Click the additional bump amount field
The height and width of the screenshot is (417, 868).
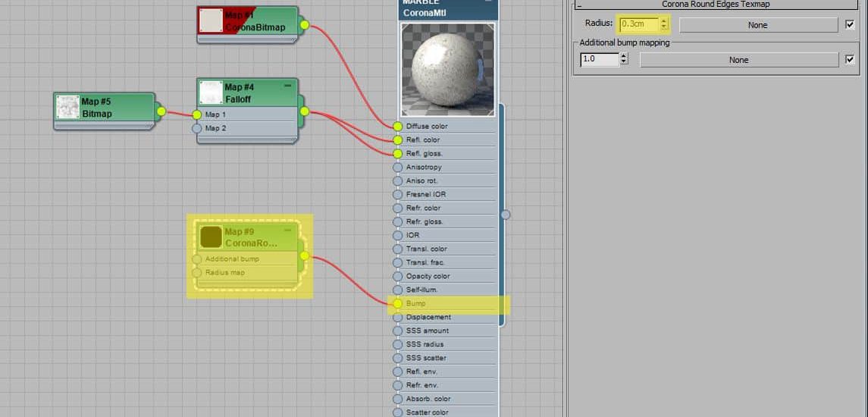(599, 59)
